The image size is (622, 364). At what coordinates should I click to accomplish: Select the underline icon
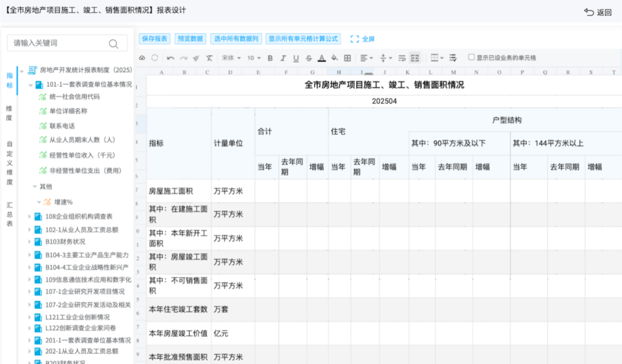coord(296,58)
